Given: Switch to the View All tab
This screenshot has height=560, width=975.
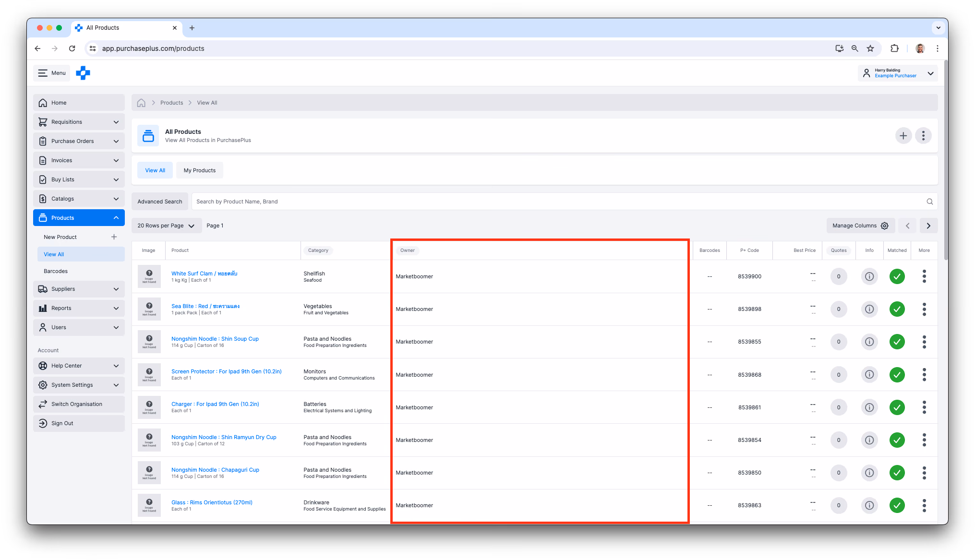Looking at the screenshot, I should point(155,170).
